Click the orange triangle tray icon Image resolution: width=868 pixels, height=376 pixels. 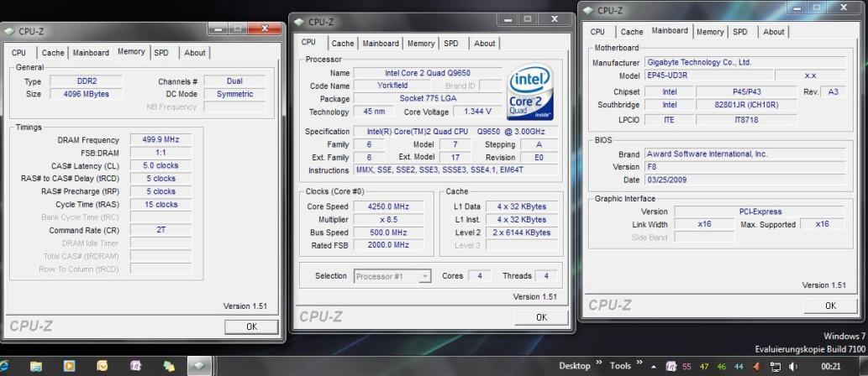click(757, 367)
